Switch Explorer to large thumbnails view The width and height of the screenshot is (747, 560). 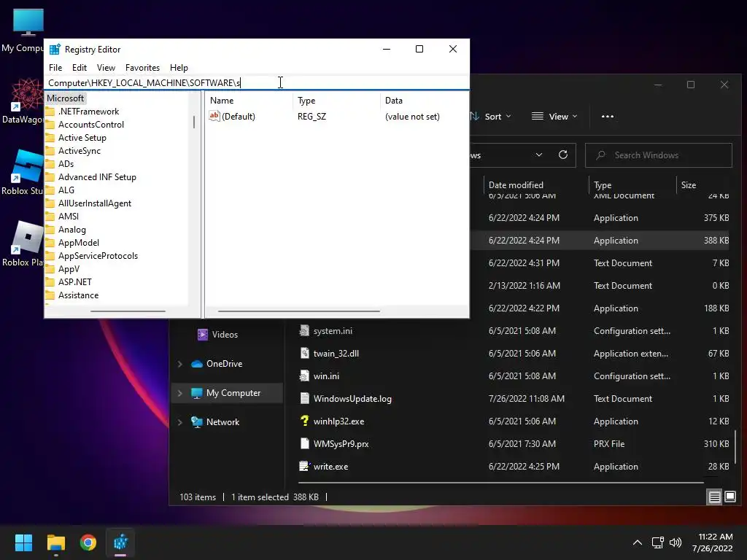pyautogui.click(x=729, y=497)
